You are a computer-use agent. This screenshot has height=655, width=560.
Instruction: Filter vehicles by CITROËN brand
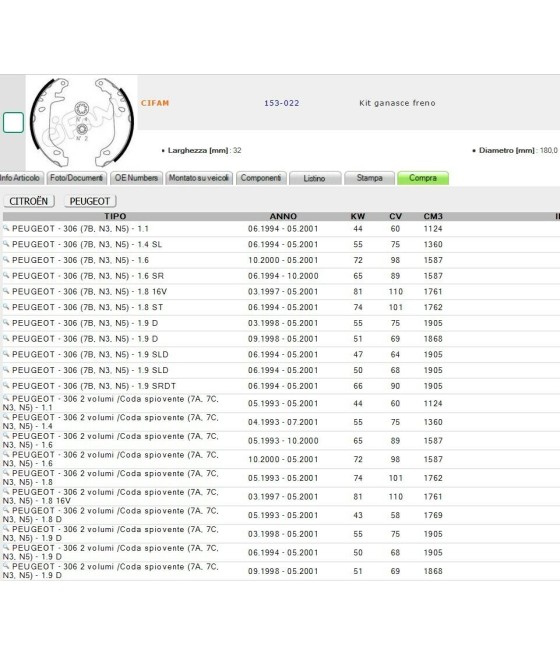(29, 201)
